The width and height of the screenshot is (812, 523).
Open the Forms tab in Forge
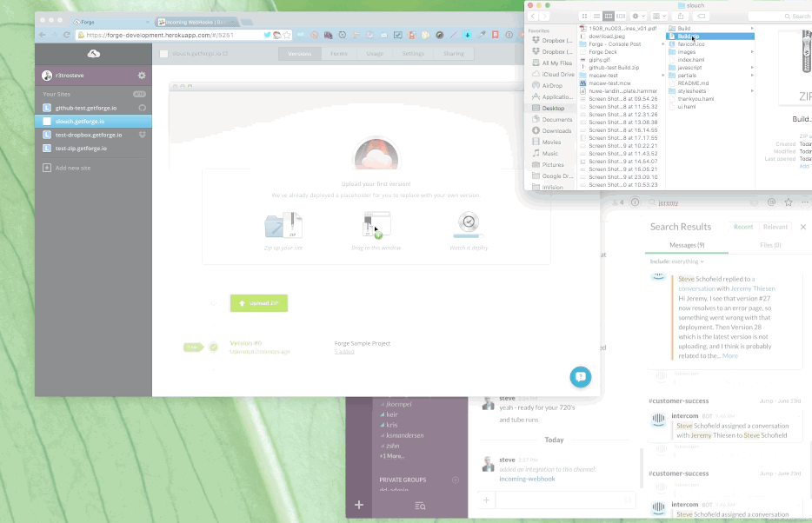pyautogui.click(x=339, y=54)
